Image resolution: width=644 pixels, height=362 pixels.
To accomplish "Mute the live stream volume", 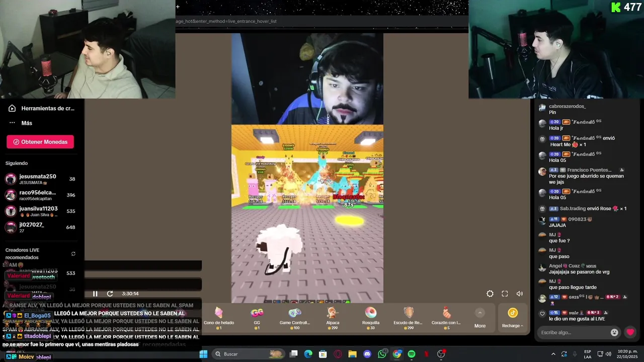I will click(520, 294).
